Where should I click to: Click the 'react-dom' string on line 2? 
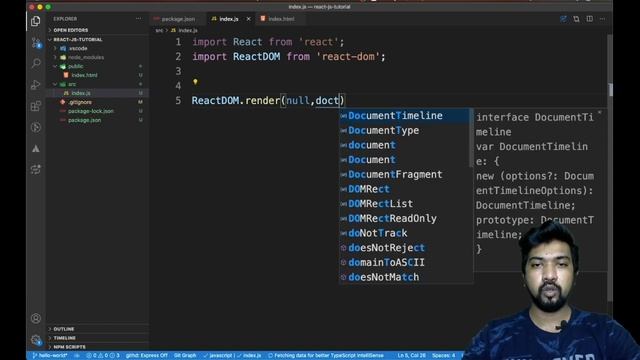click(x=348, y=56)
